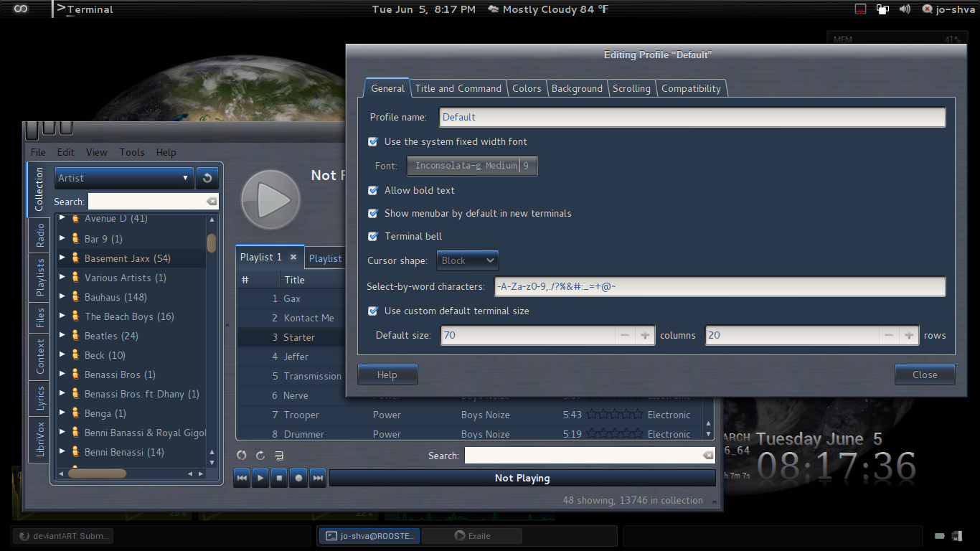Click the round stop-after-track button in Exaile
980x551 pixels.
pyautogui.click(x=299, y=478)
